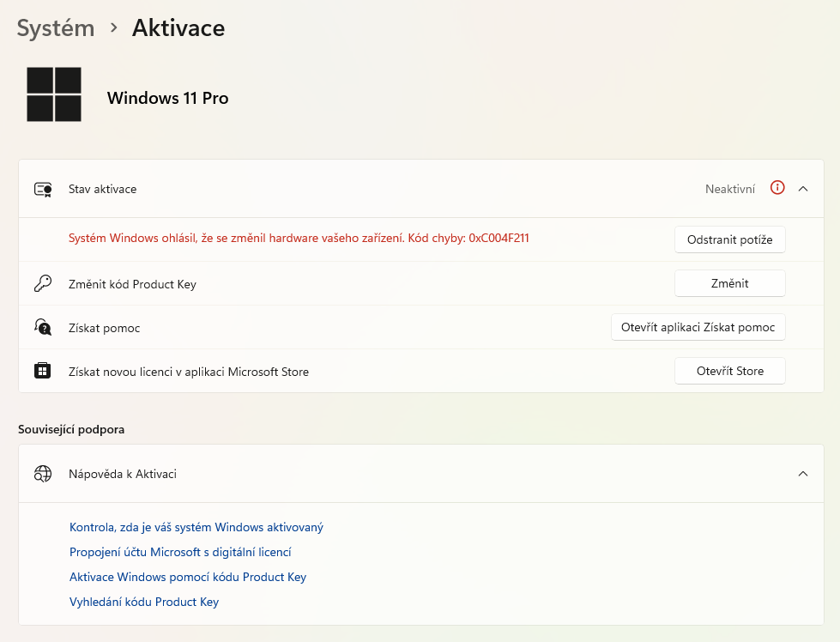This screenshot has width=840, height=642.
Task: Open link Aktivace Windows pomocí kódu Product Key
Action: 188,577
